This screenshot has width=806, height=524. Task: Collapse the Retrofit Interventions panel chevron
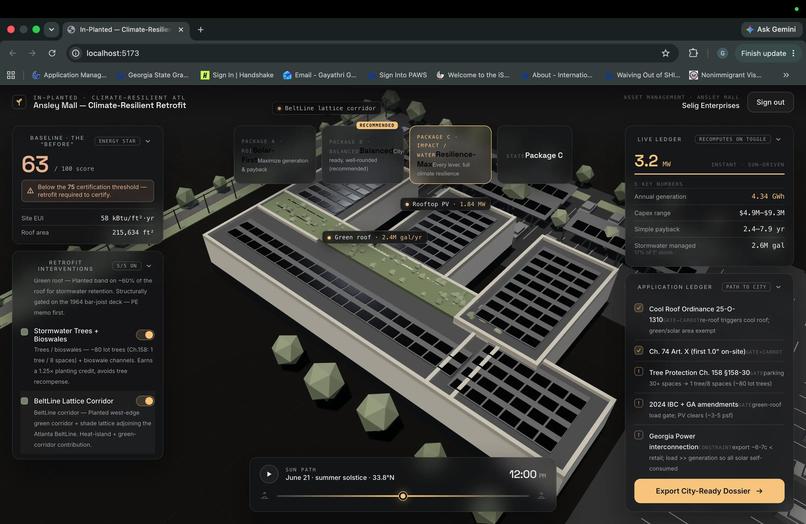pos(149,266)
